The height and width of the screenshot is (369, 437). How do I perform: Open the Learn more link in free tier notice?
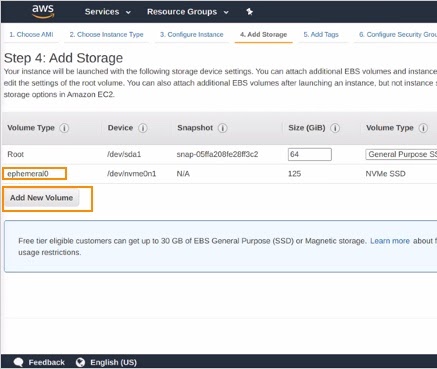pyautogui.click(x=390, y=241)
